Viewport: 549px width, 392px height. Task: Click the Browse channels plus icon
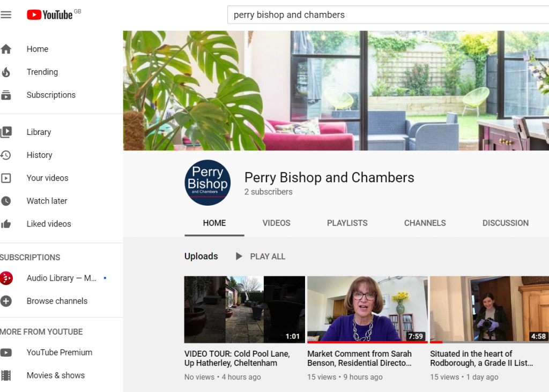coord(6,301)
